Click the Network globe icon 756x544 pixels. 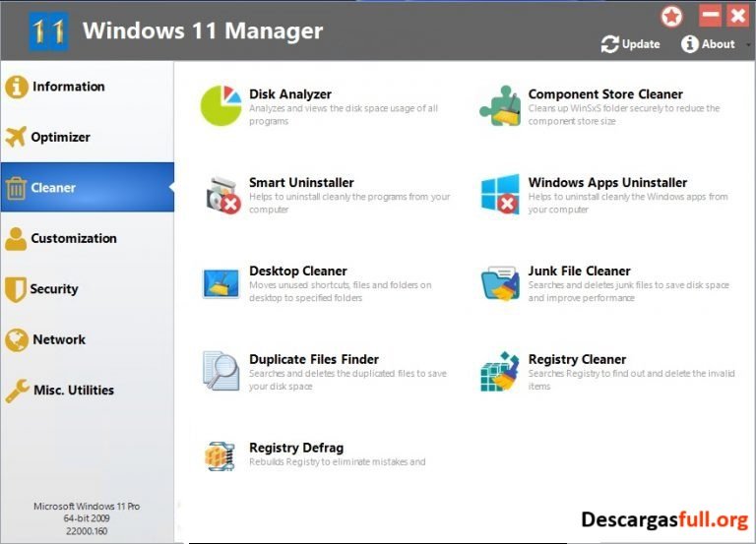tap(17, 339)
